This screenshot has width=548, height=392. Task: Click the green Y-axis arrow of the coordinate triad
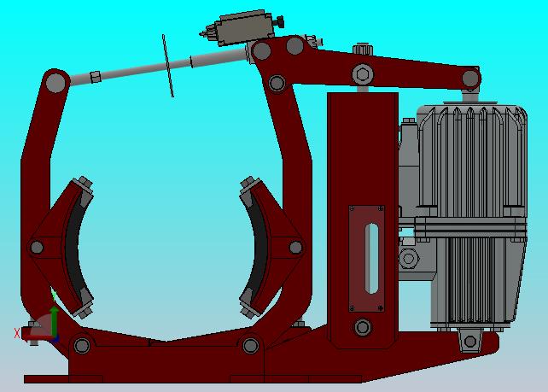click(x=54, y=322)
